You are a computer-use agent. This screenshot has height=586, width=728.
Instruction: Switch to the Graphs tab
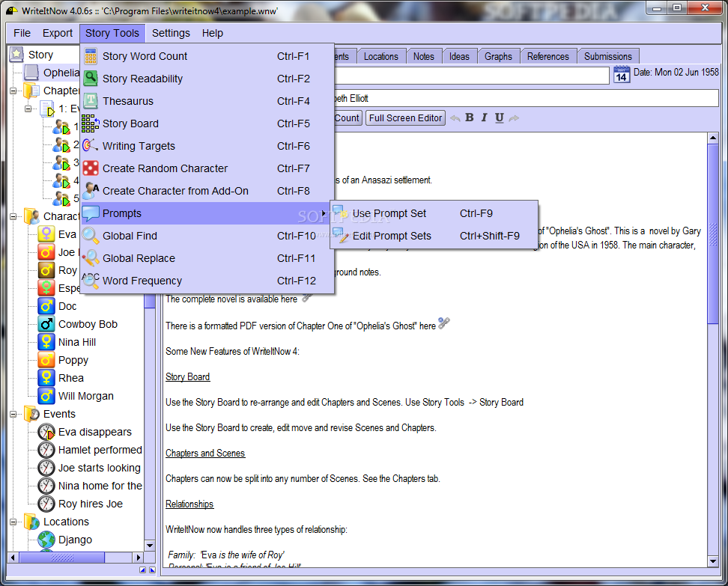point(498,56)
